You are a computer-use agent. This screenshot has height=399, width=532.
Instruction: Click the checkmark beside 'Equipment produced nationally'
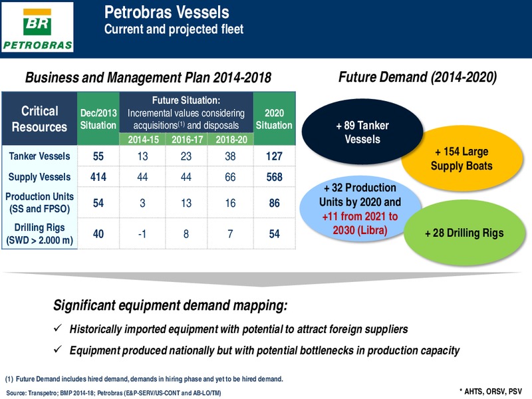click(58, 348)
